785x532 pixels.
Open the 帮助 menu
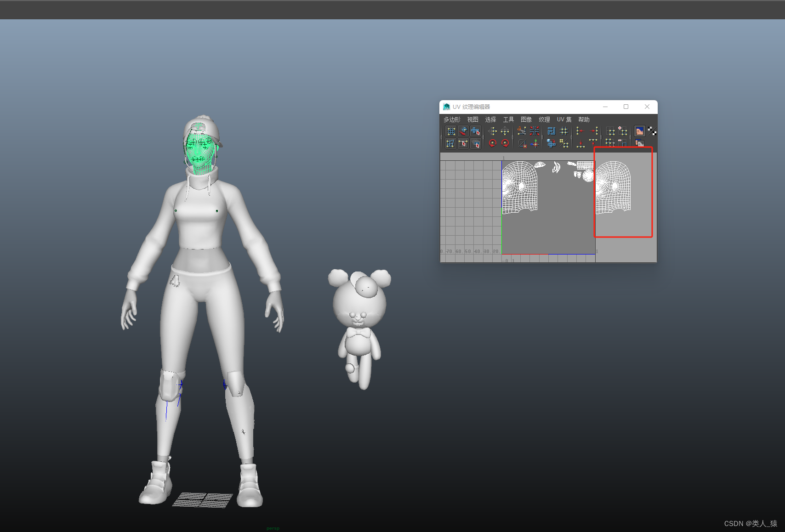(584, 119)
